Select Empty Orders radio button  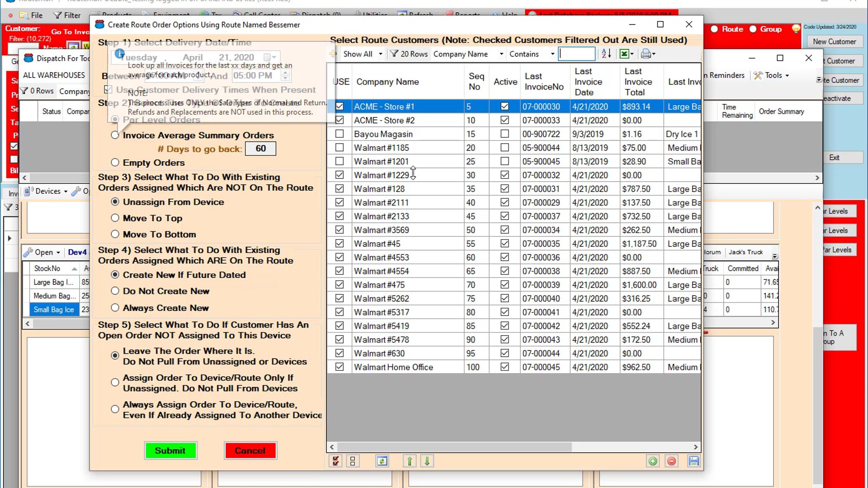pos(115,163)
